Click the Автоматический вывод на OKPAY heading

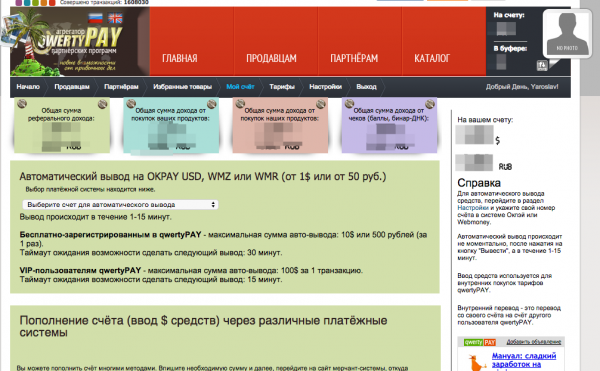(x=202, y=176)
